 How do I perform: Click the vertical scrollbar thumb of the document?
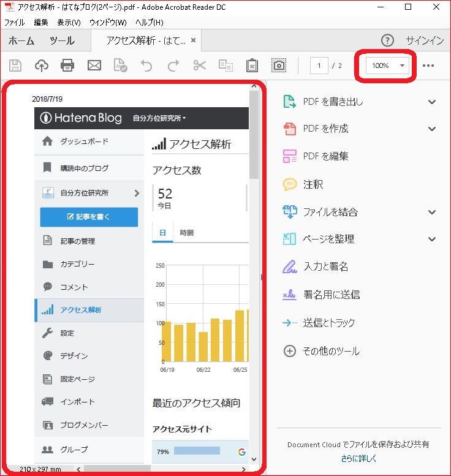[254, 135]
